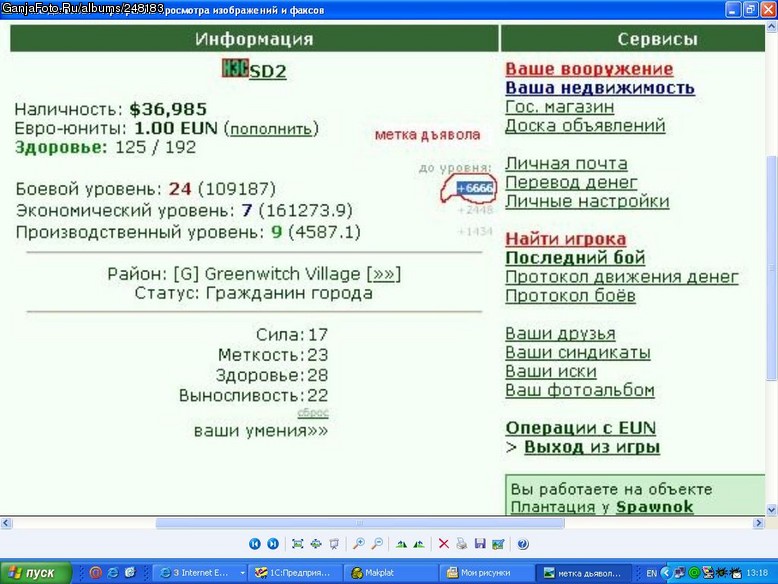
Task: Click the syndicate badge beside SD2
Action: [x=235, y=68]
